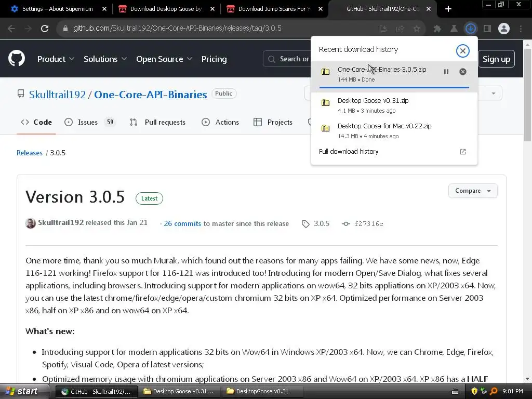The height and width of the screenshot is (399, 532).
Task: Open the browser Extensions puzzle icon
Action: coord(437,29)
